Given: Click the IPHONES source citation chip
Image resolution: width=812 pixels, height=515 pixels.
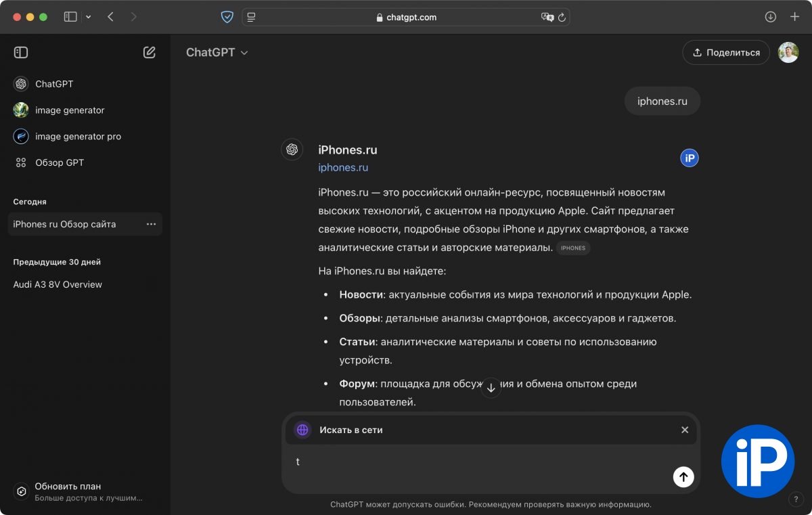Looking at the screenshot, I should tap(573, 248).
